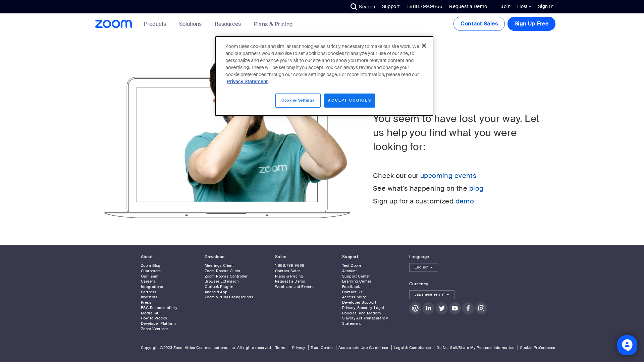Image resolution: width=644 pixels, height=362 pixels.
Task: Open Investors footer link
Action: coord(149,297)
